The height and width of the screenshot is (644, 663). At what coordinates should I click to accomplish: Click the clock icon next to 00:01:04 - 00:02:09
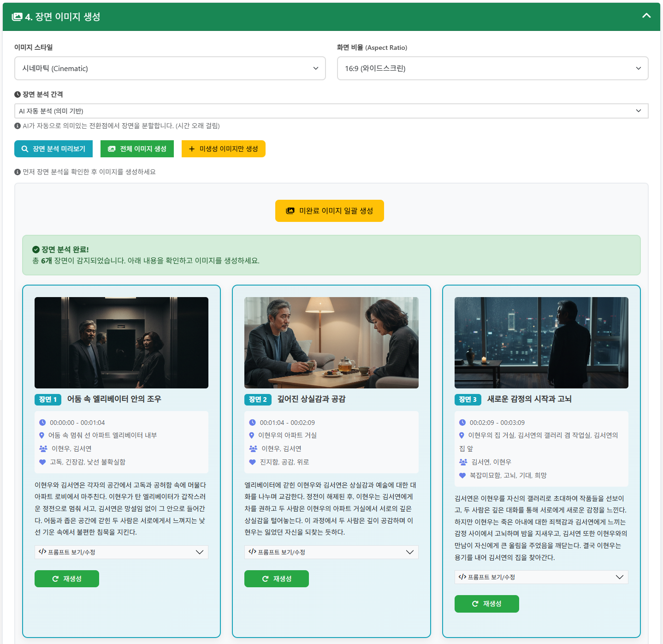point(252,423)
